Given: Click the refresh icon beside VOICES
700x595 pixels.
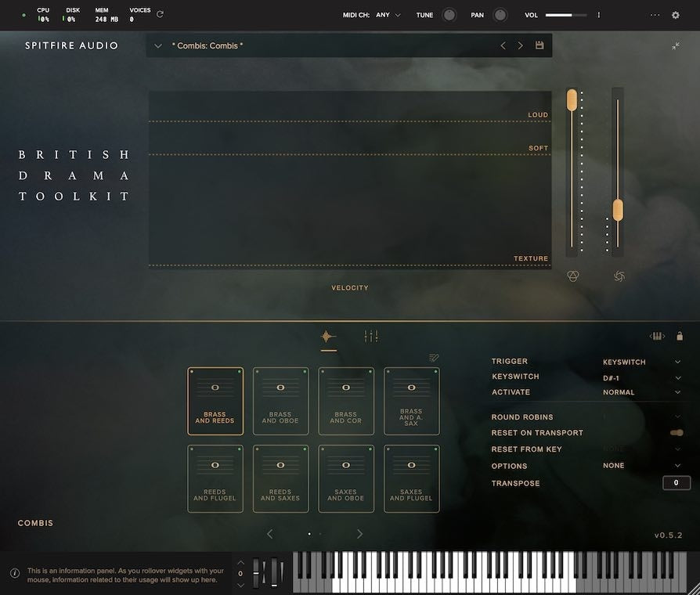Looking at the screenshot, I should pyautogui.click(x=160, y=14).
